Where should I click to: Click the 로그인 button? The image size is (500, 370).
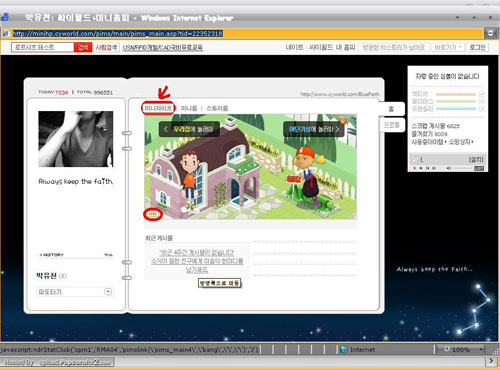point(477,47)
